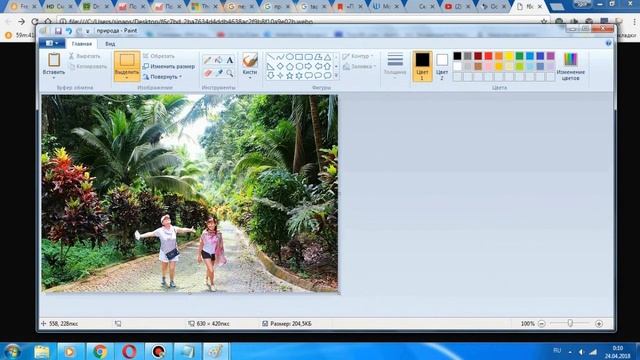
Task: Expand the Вставить paste options arrow
Action: pyautogui.click(x=54, y=78)
